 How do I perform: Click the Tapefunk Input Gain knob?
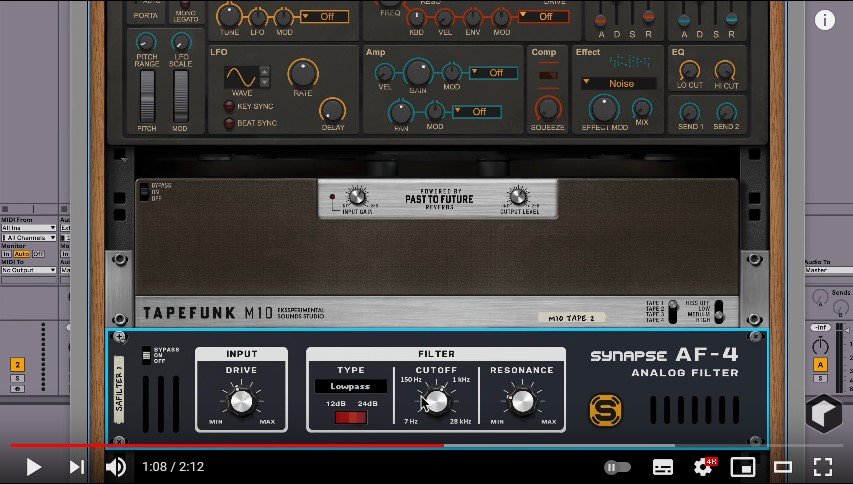click(x=357, y=196)
